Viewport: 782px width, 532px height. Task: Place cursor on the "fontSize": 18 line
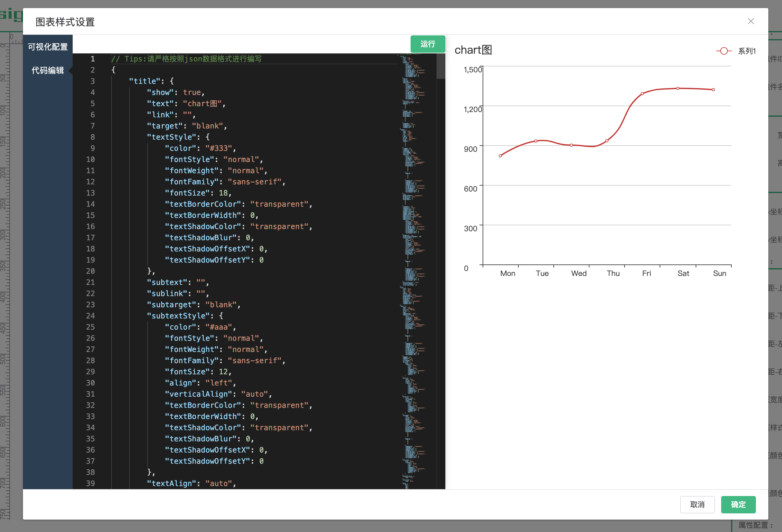[x=198, y=193]
